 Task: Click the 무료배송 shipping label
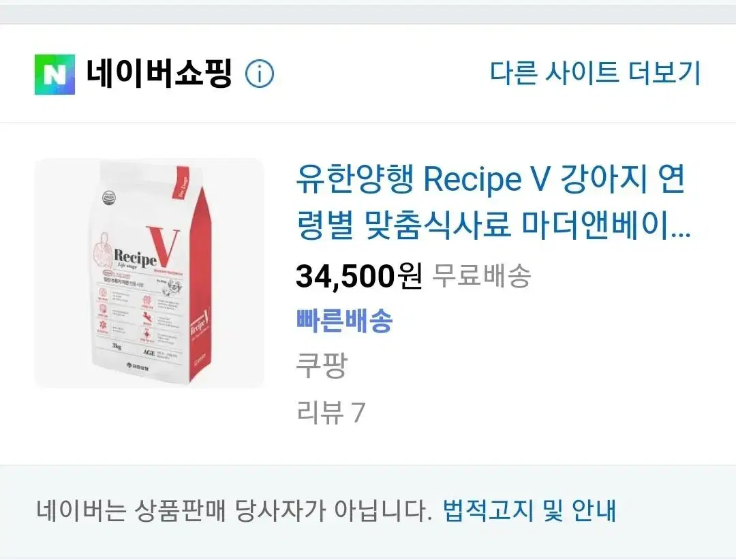(x=481, y=275)
